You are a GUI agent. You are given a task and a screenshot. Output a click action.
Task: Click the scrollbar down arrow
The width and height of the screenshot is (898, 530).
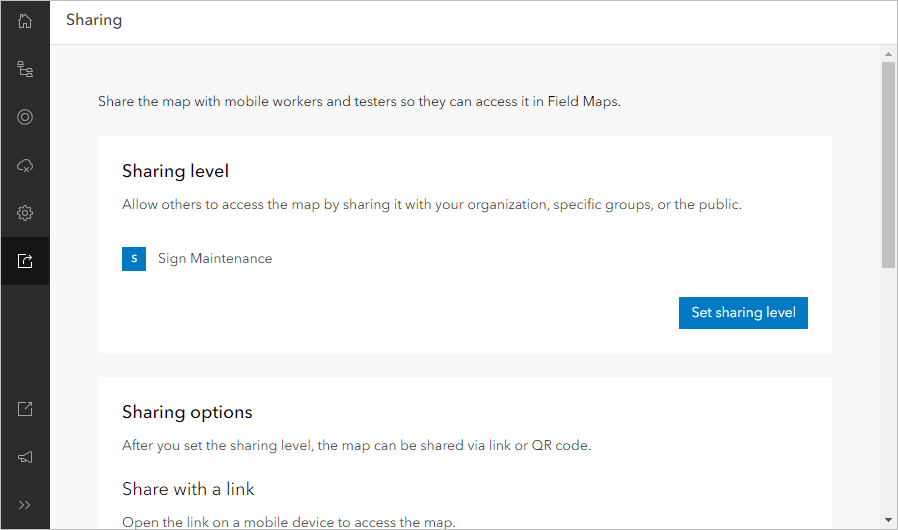pyautogui.click(x=888, y=520)
